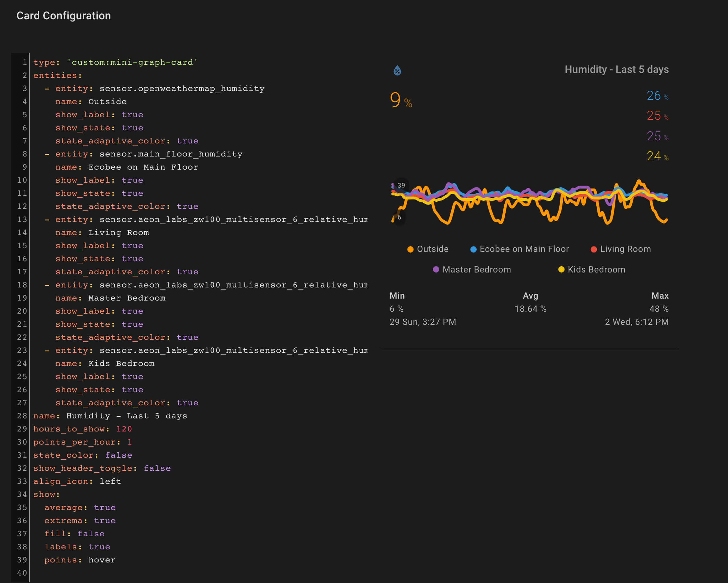Toggle the Ecobee on Main Floor legend dot

(473, 249)
